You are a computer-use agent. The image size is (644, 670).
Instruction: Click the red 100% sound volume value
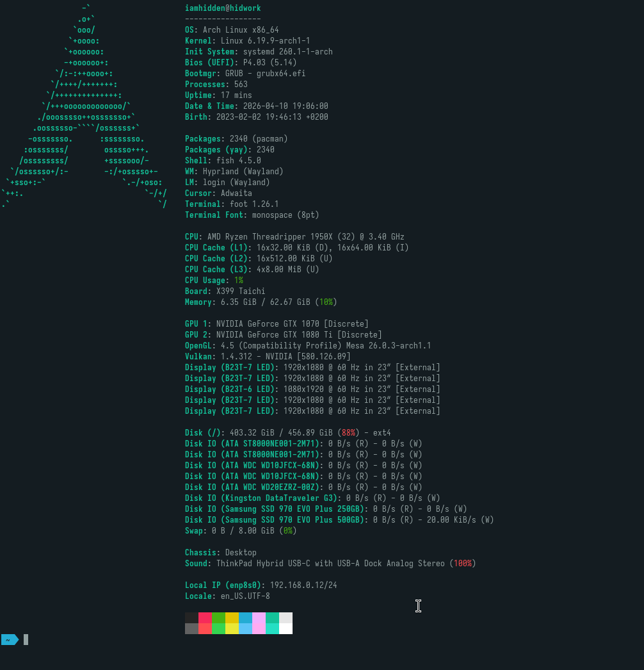(x=462, y=564)
